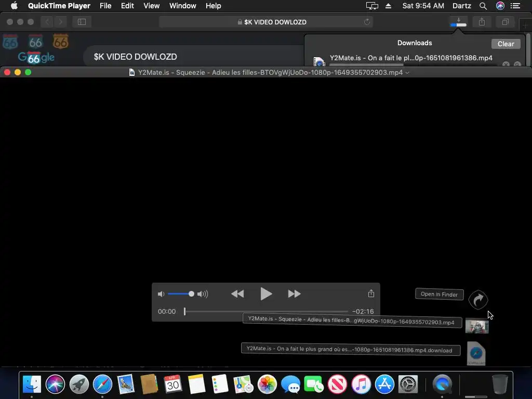The width and height of the screenshot is (532, 399).
Task: Open the share menu in QuickTime controls
Action: (371, 294)
